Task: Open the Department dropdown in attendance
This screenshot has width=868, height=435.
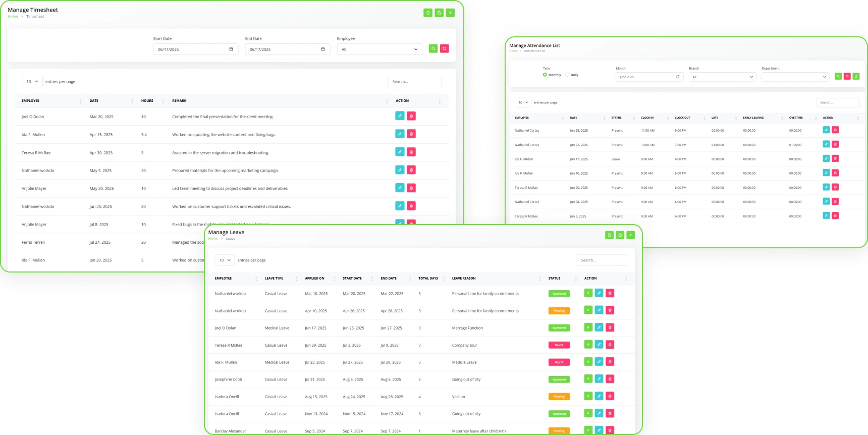Action: pyautogui.click(x=795, y=77)
